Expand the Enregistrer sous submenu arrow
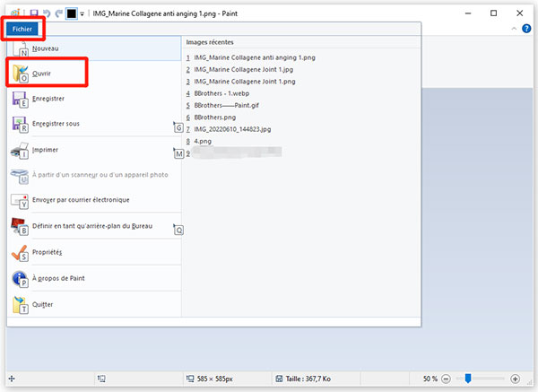 coord(178,124)
